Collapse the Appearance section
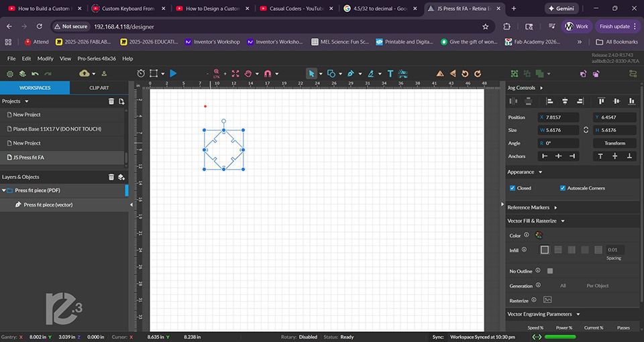 click(540, 172)
